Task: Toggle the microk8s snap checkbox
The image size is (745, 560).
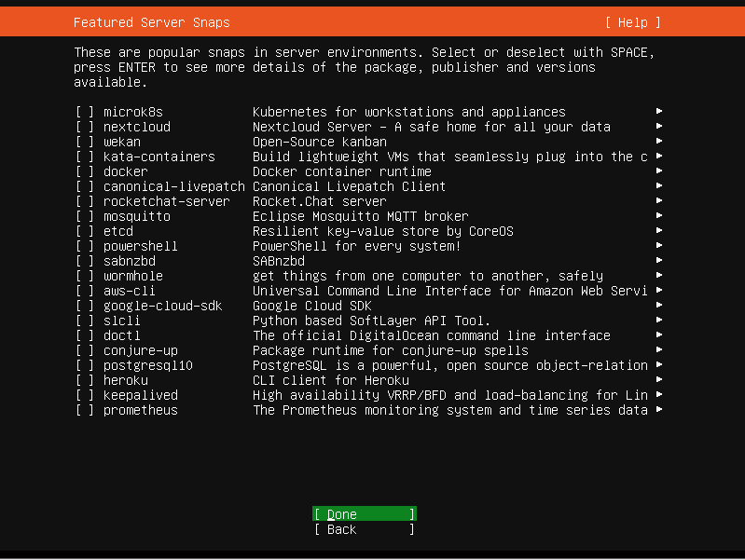Action: click(x=85, y=112)
